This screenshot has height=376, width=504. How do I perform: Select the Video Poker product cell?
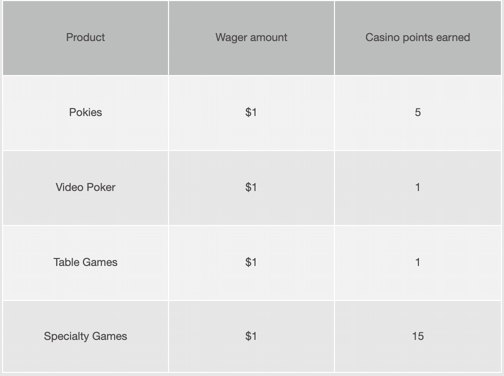coord(85,188)
